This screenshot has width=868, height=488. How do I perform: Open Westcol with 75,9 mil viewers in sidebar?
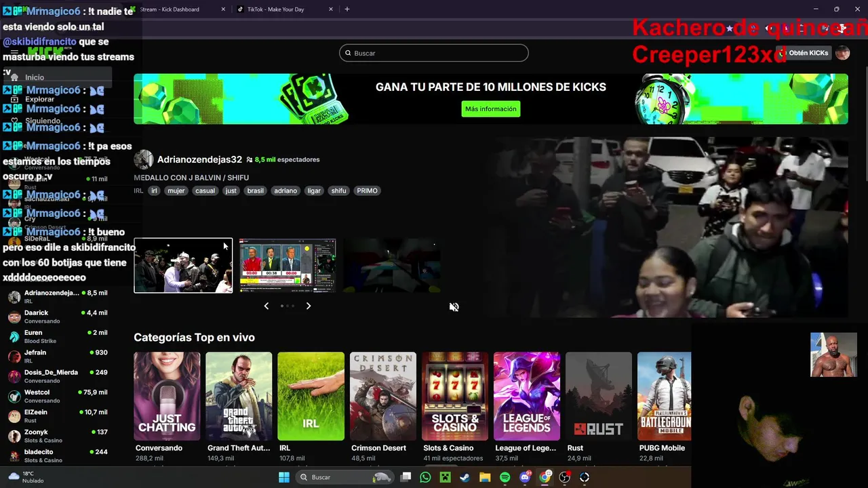coord(58,396)
